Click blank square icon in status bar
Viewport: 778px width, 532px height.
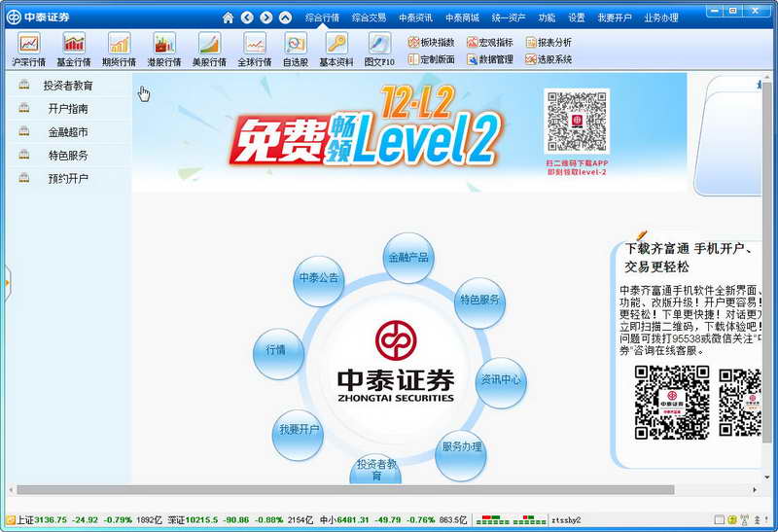(x=719, y=520)
